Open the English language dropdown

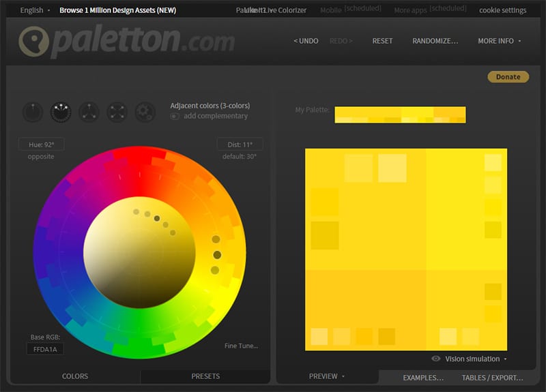tap(35, 10)
